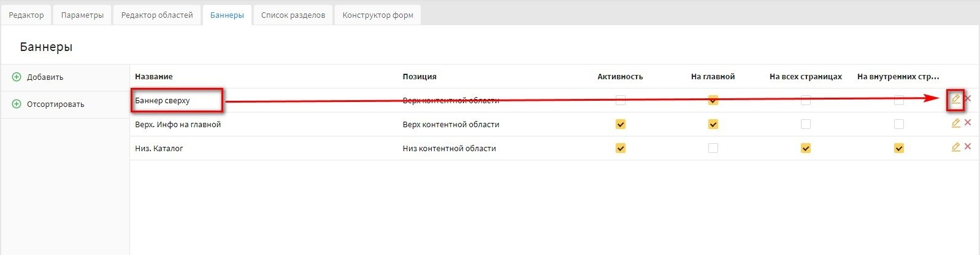The width and height of the screenshot is (980, 255).
Task: Go to the Конструктор форм tab
Action: [378, 15]
